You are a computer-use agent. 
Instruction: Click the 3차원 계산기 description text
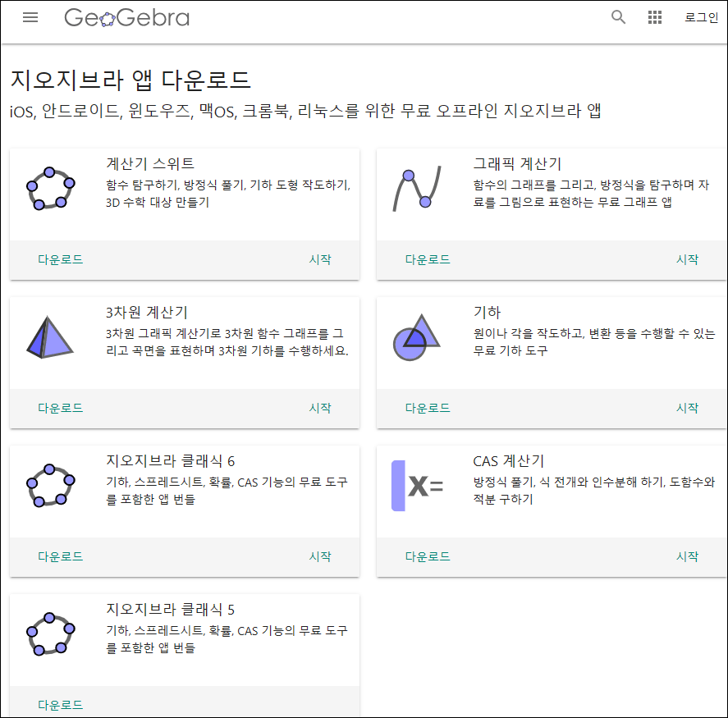[227, 342]
